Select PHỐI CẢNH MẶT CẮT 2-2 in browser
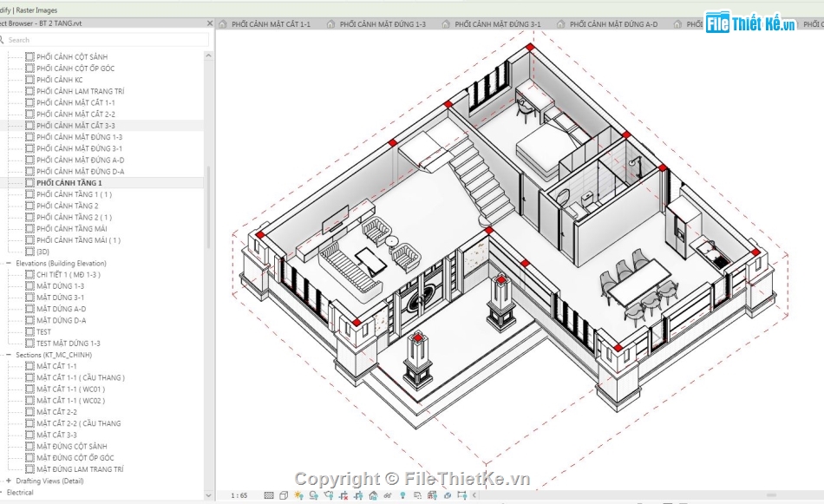 click(x=75, y=114)
